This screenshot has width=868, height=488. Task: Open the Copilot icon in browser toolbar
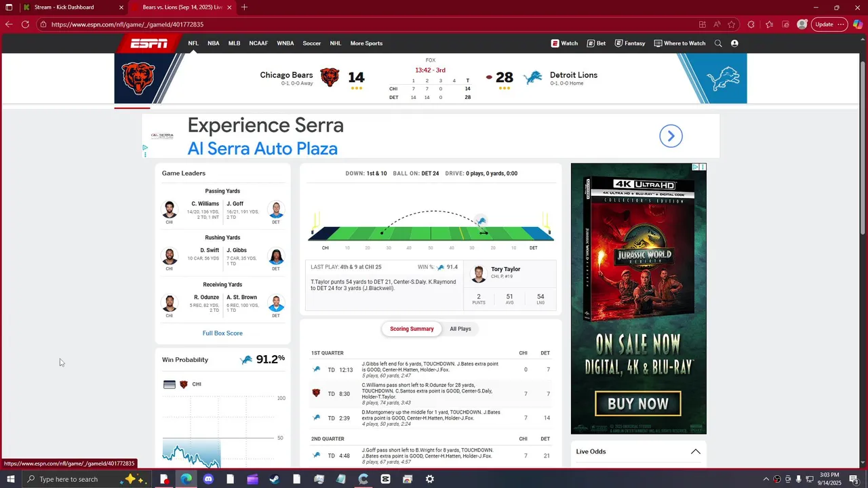click(858, 24)
